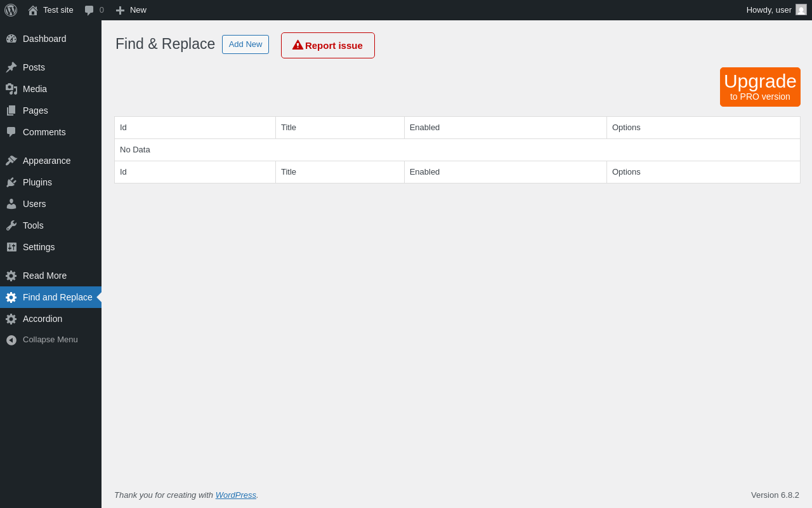The width and height of the screenshot is (812, 508).
Task: Open the Tools menu label
Action: (33, 225)
